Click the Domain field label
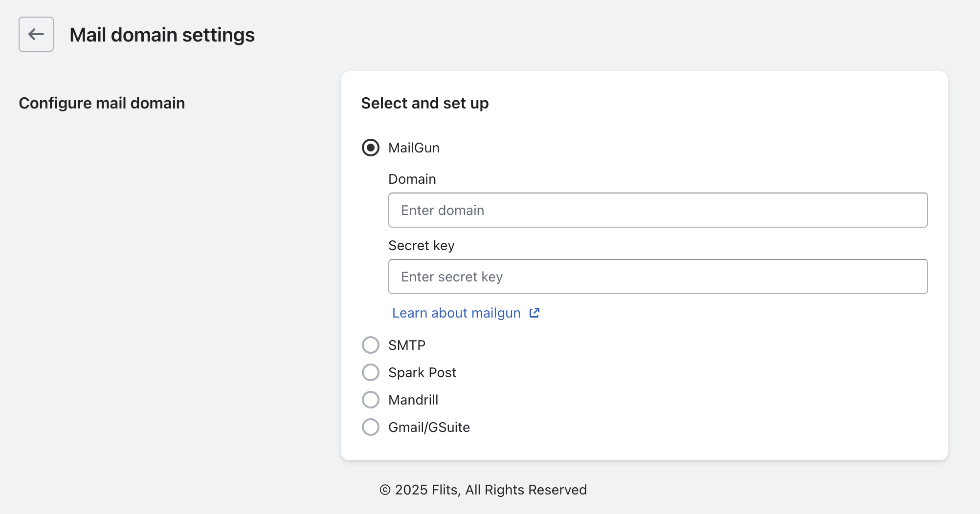The image size is (980, 514). [412, 179]
